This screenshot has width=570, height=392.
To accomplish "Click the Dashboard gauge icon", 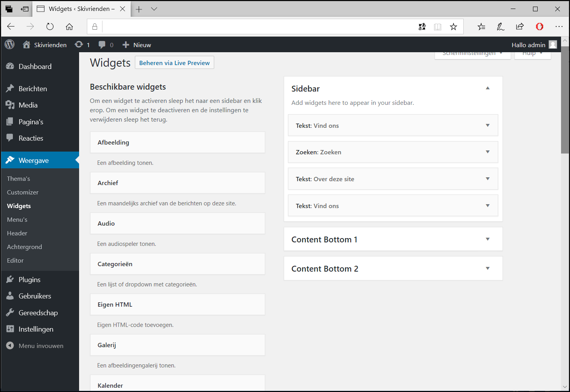I will pyautogui.click(x=10, y=66).
